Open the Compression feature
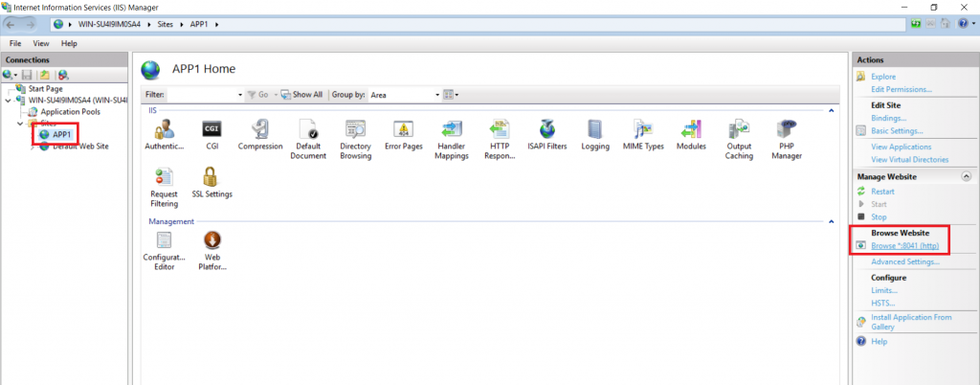Viewport: 980px width, 385px height. [x=260, y=136]
